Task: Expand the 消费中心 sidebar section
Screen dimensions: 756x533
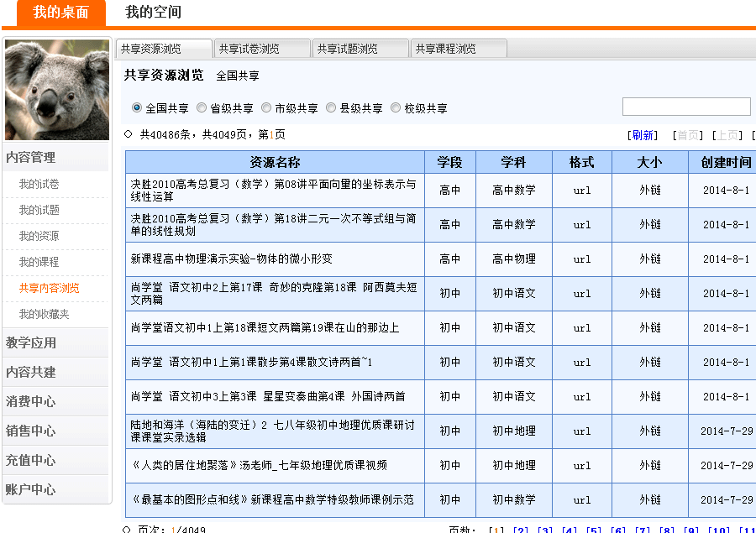Action: (x=31, y=401)
